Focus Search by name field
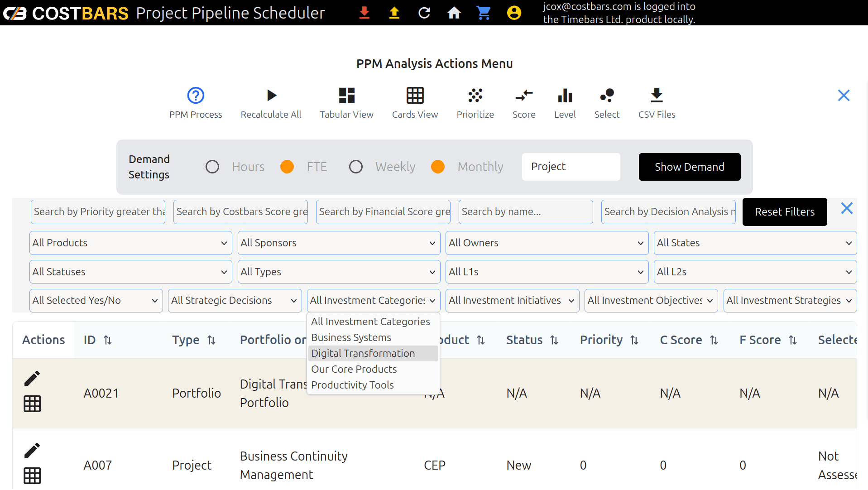 pos(526,212)
